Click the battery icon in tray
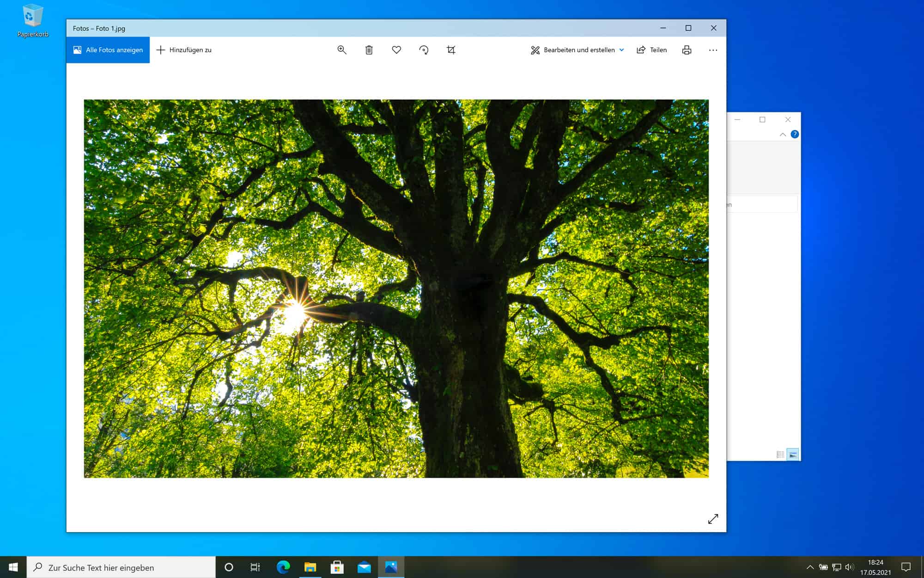Screen dimensions: 924x578 pyautogui.click(x=823, y=567)
